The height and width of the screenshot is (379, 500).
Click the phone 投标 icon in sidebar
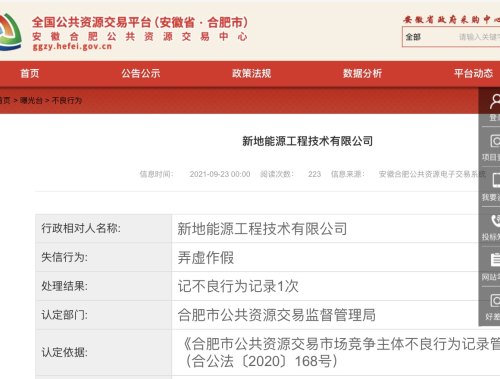496,220
